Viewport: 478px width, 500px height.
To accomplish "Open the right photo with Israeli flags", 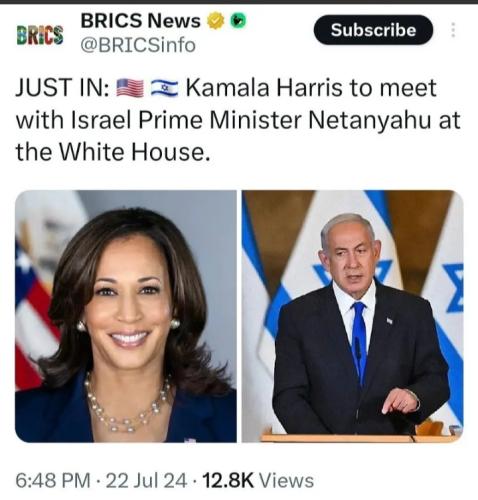I will pyautogui.click(x=352, y=316).
